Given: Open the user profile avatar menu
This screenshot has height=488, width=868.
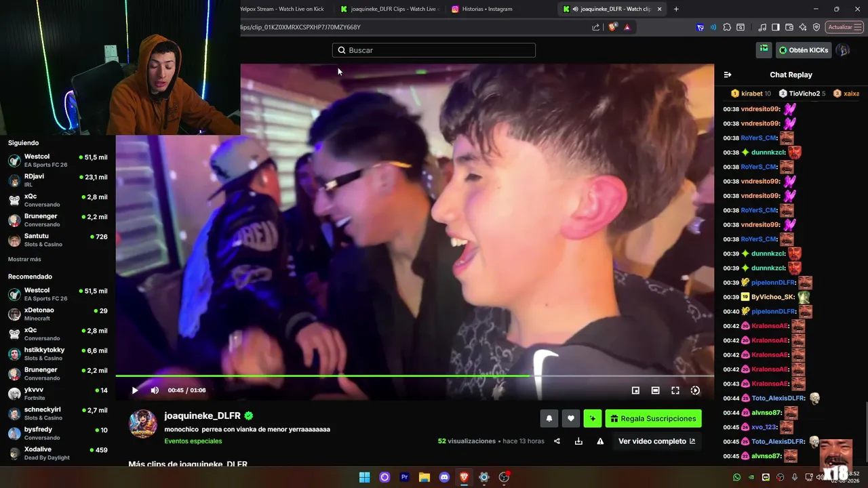Looking at the screenshot, I should pos(843,50).
